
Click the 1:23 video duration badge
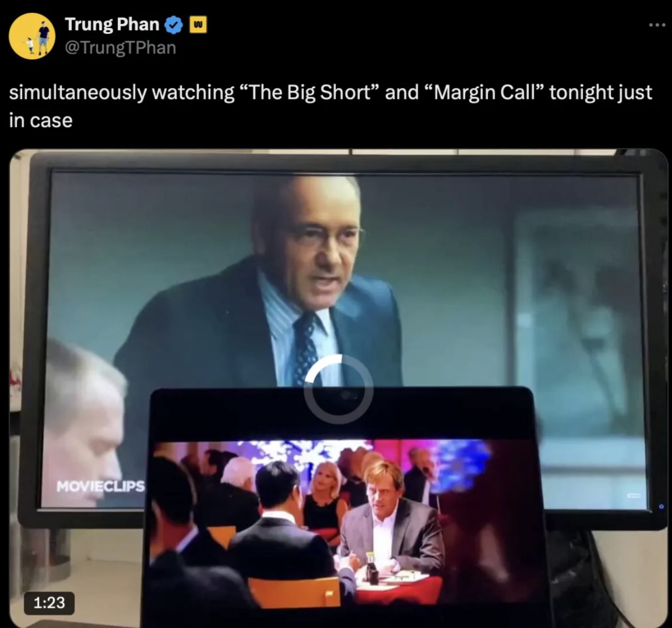(x=50, y=603)
